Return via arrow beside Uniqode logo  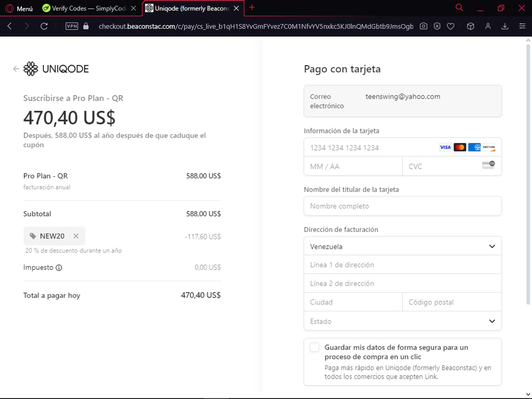point(16,69)
